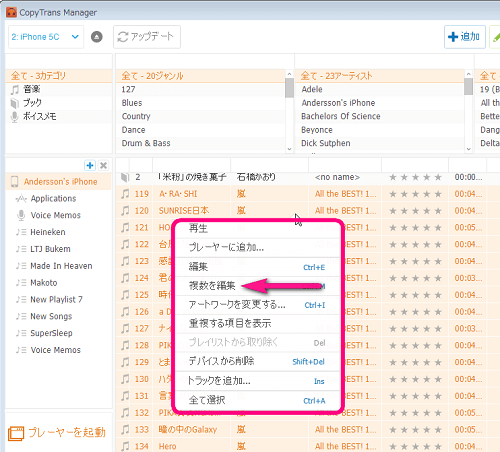The image size is (500, 452).
Task: Select track title Hero
Action: point(167,446)
